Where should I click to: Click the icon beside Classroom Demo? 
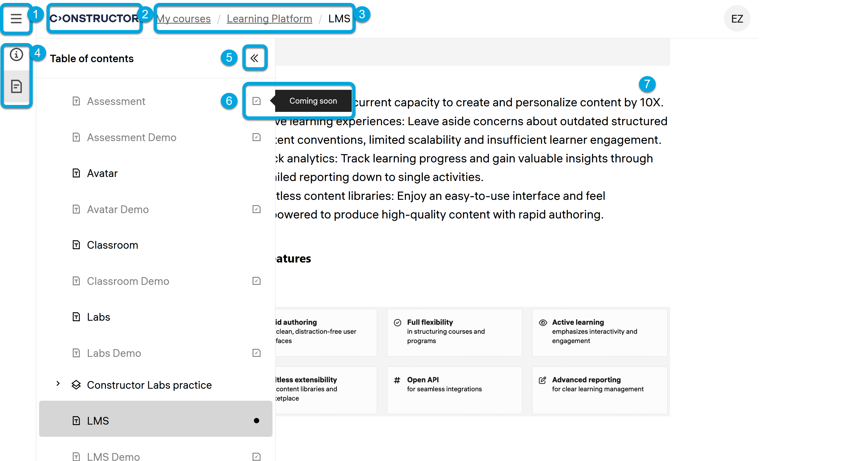coord(257,281)
